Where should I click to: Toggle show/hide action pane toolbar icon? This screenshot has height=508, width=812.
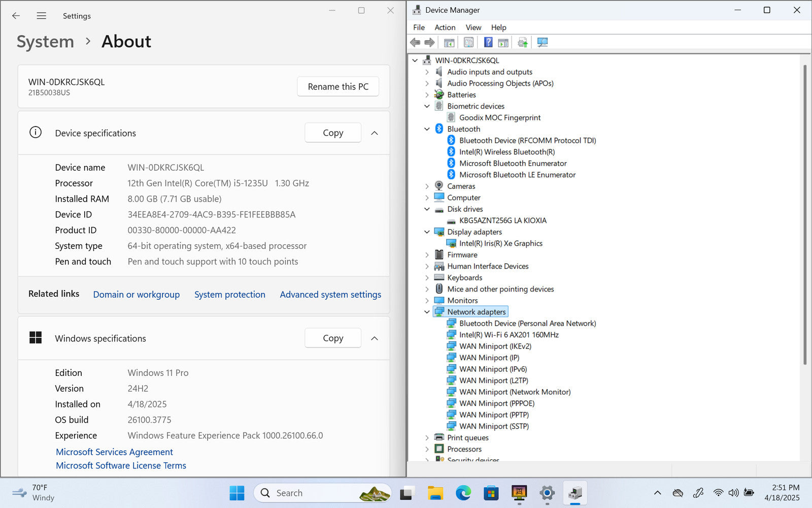503,43
